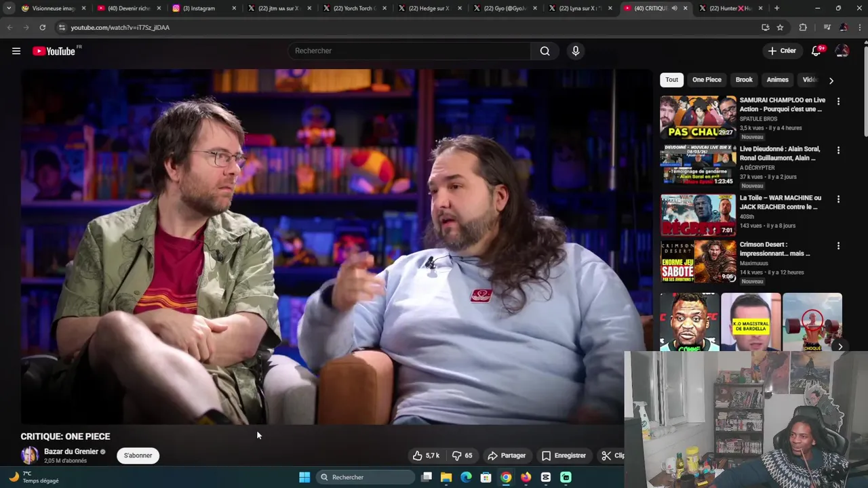Focus the YouTube Rechercher search box
Screen dimensions: 868x488
(x=409, y=51)
